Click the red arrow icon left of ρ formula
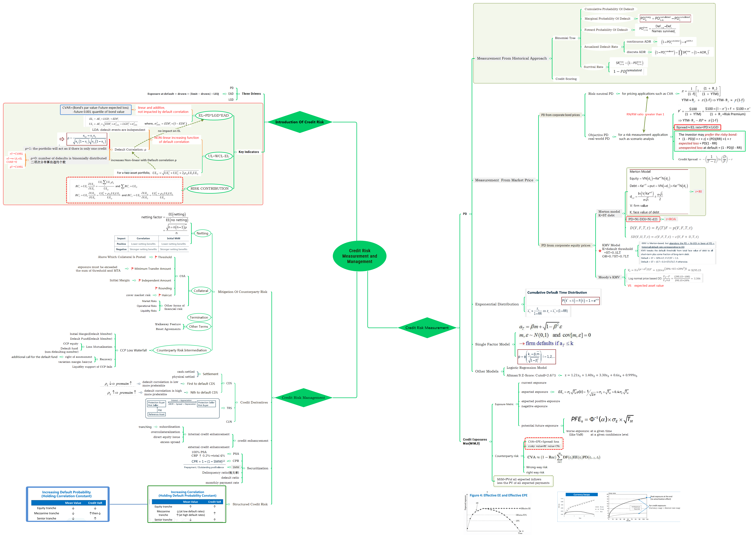Image resolution: width=756 pixels, height=537 pixels. (x=62, y=139)
